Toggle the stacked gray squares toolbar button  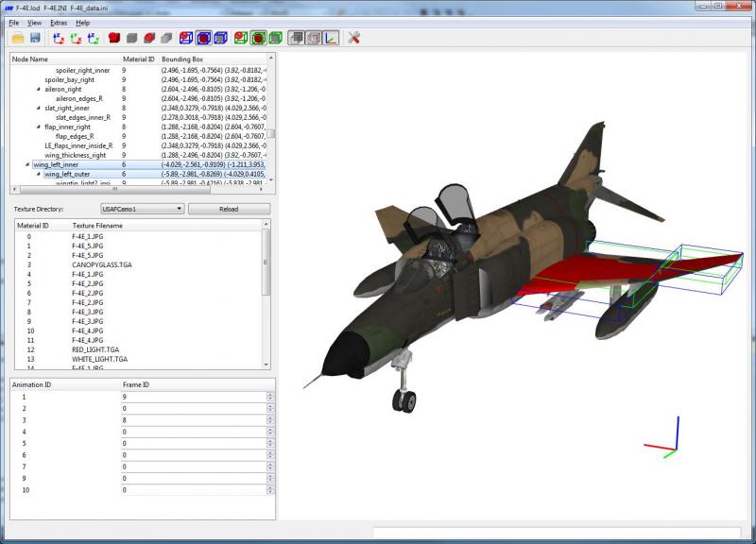296,38
